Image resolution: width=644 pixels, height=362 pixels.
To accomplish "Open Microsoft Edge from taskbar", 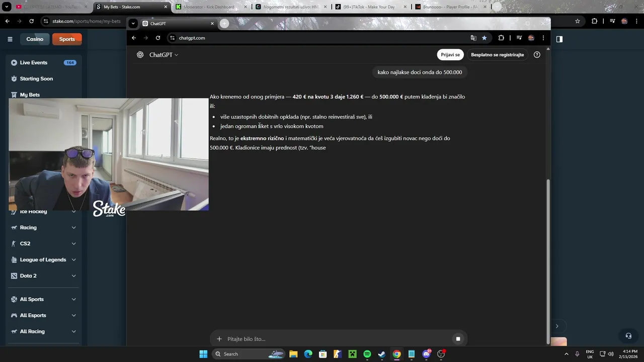I will 308,354.
